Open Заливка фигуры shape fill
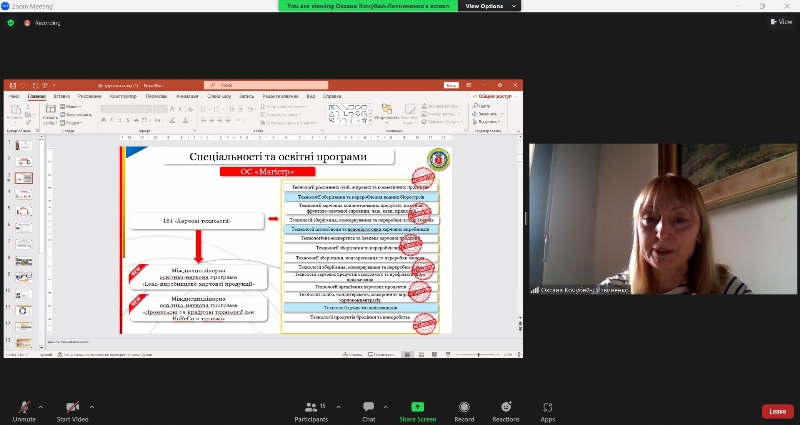800x425 pixels. tap(441, 106)
